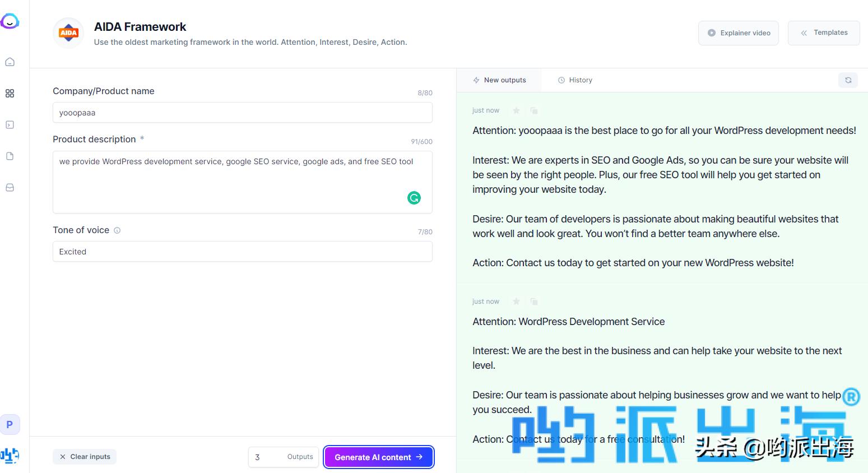868x473 pixels.
Task: Clear inputs in the form
Action: (85, 457)
